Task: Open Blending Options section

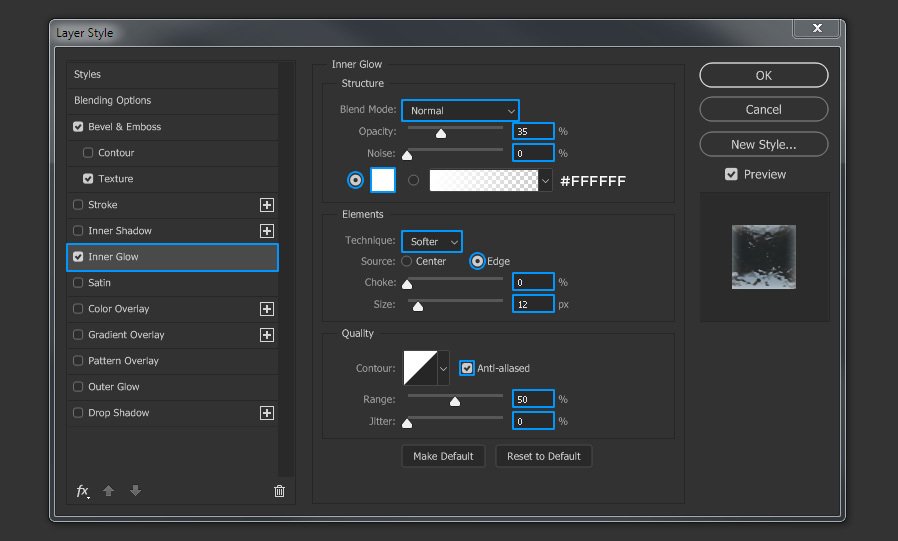Action: [172, 100]
